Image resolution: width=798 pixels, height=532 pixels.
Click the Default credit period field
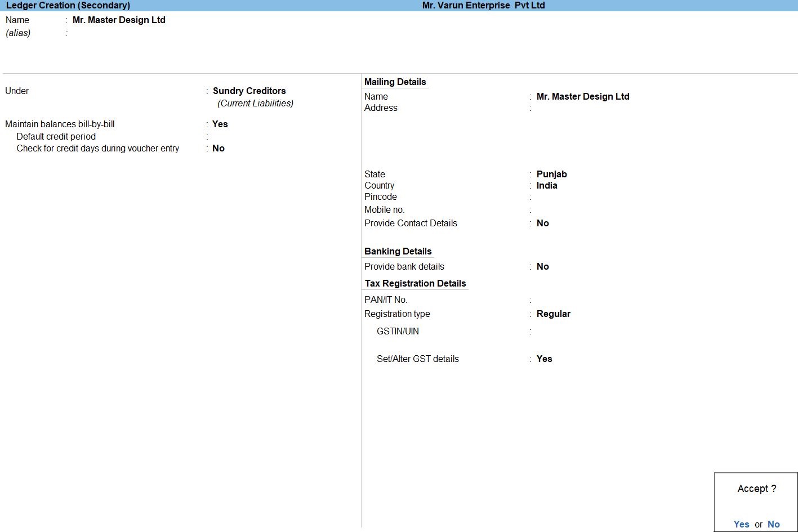pos(237,137)
